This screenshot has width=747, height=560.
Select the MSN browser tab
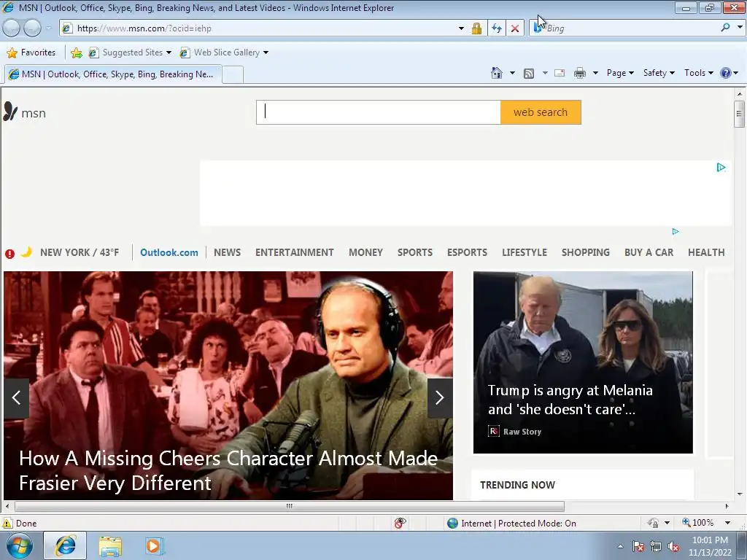(113, 74)
